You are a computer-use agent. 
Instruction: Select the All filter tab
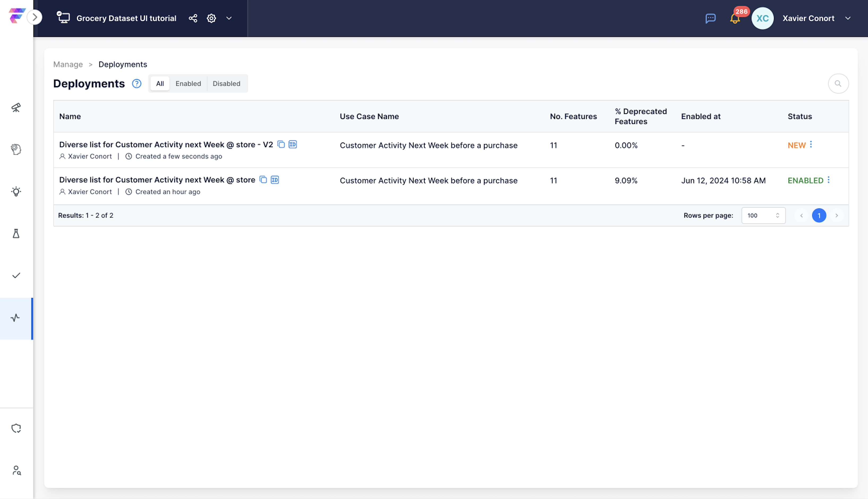(160, 84)
